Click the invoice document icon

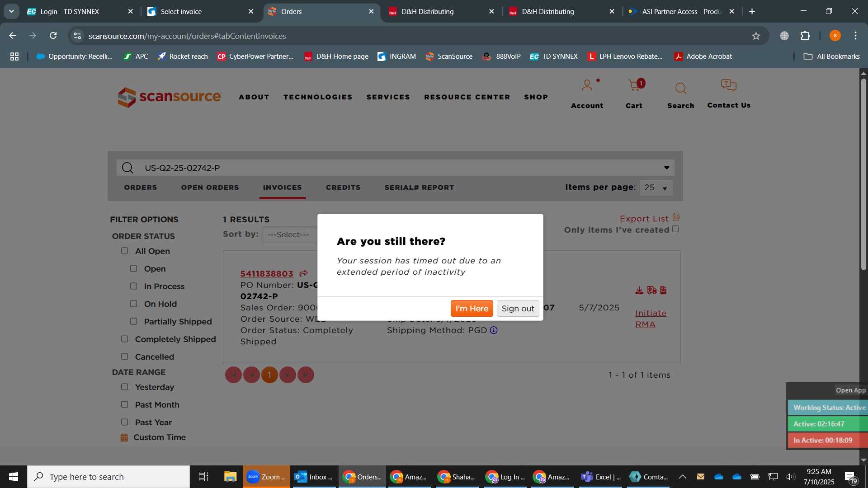[663, 290]
